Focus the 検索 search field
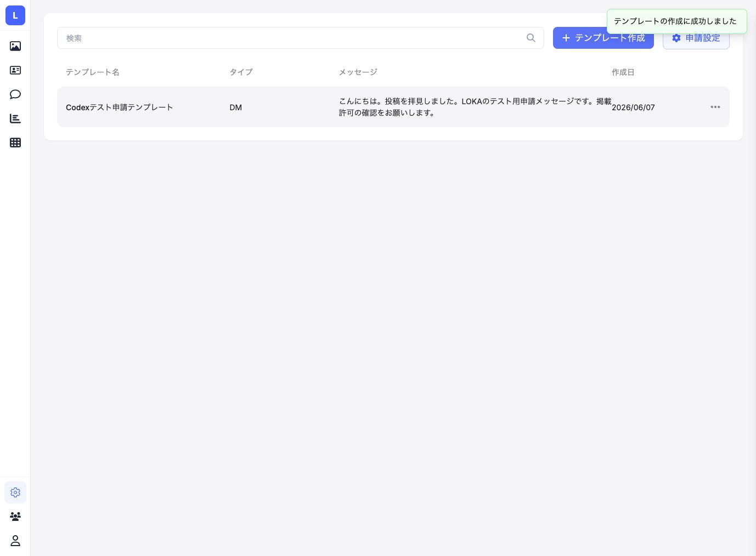Viewport: 756px width, 556px height. pos(301,38)
